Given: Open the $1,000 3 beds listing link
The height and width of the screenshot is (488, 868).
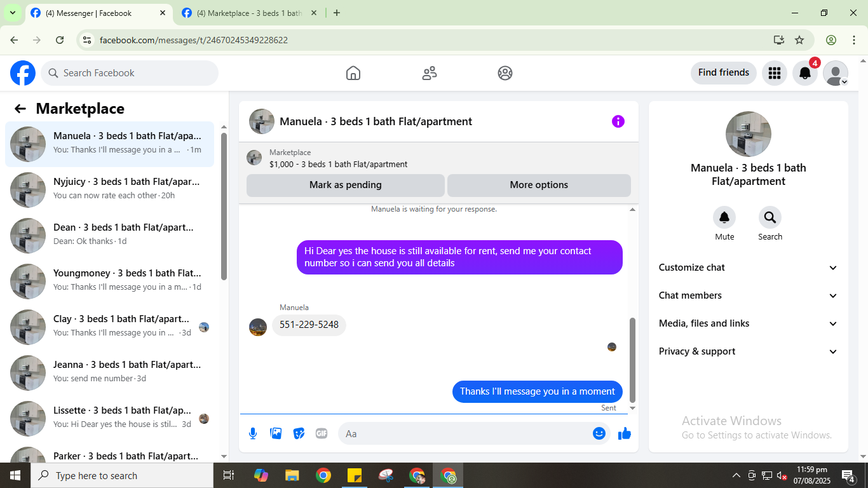Looking at the screenshot, I should point(338,164).
